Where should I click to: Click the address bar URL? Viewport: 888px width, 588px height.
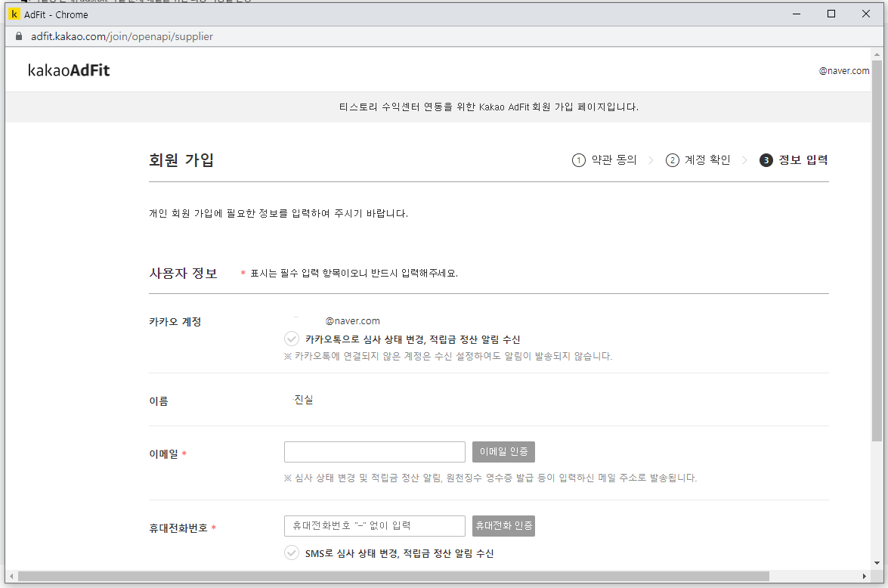(x=122, y=36)
